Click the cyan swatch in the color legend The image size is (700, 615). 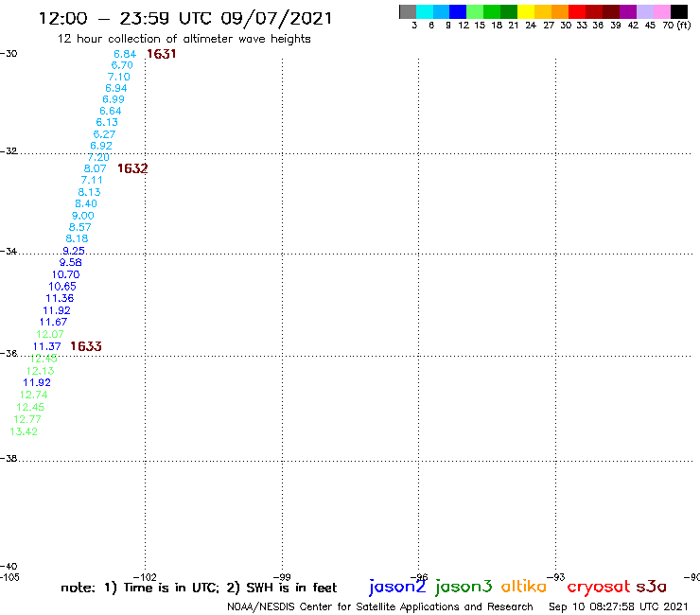(425, 11)
